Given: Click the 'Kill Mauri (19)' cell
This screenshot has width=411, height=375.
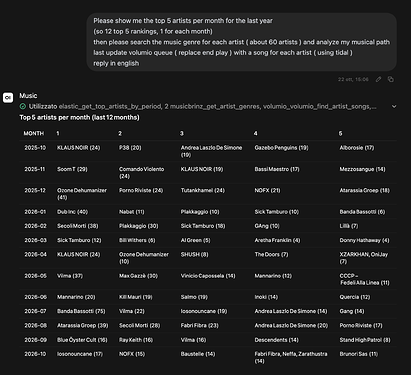Looking at the screenshot, I should [136, 297].
